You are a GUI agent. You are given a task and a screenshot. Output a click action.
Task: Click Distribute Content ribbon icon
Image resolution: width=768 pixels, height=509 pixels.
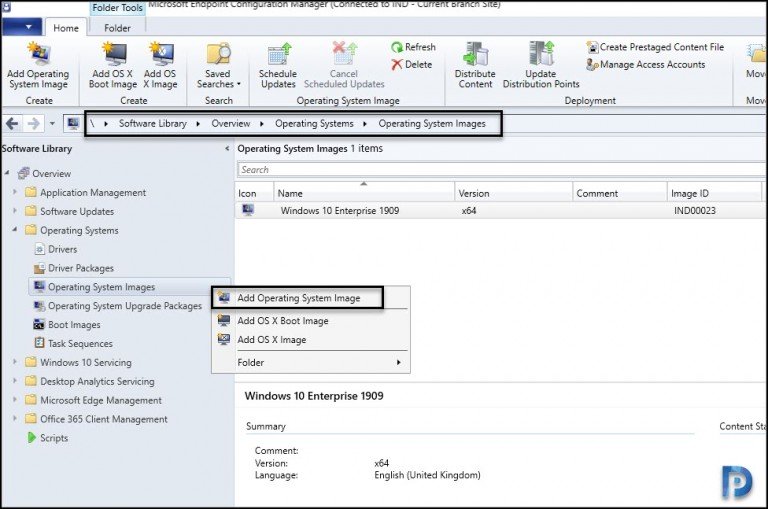click(x=475, y=66)
